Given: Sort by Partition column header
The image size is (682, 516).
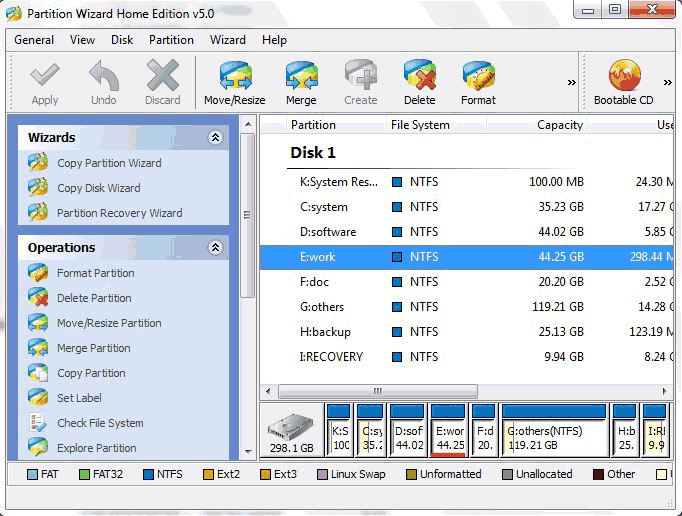Looking at the screenshot, I should (336, 125).
